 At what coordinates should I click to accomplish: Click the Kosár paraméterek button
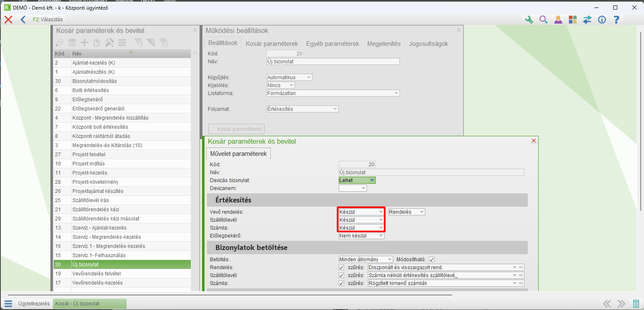pos(236,129)
